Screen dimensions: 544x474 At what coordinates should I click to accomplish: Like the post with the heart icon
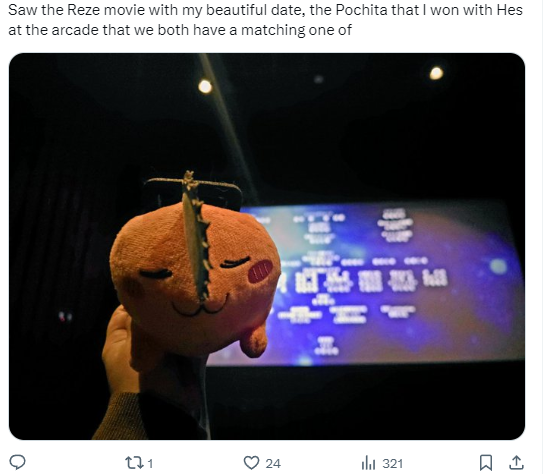(x=251, y=463)
